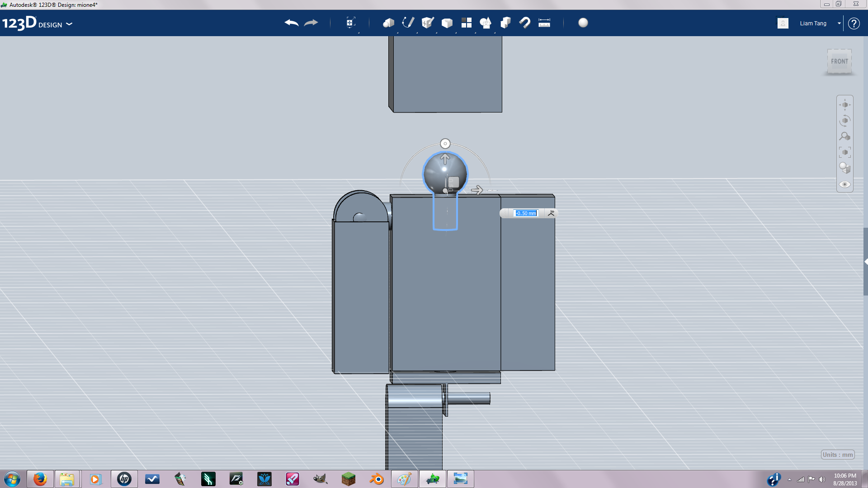Open the Units : mm setting

[x=838, y=455]
